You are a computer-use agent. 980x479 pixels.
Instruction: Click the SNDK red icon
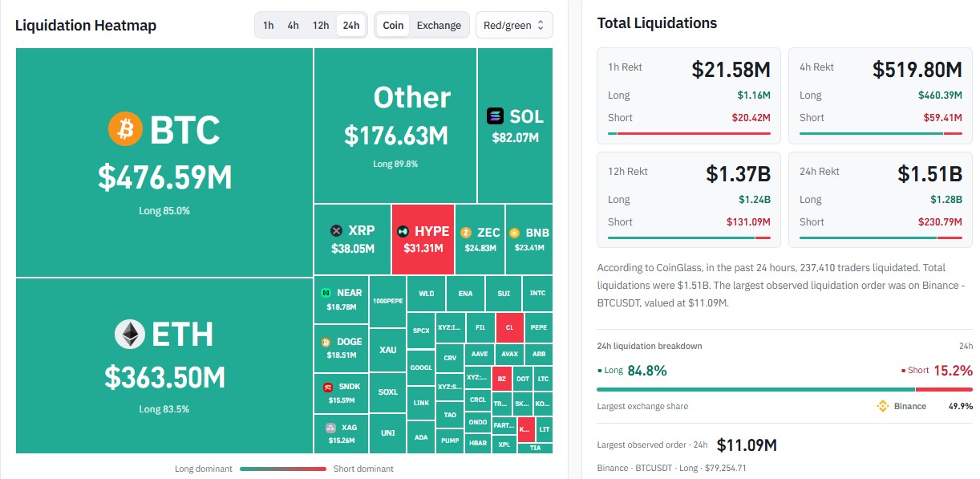328,387
